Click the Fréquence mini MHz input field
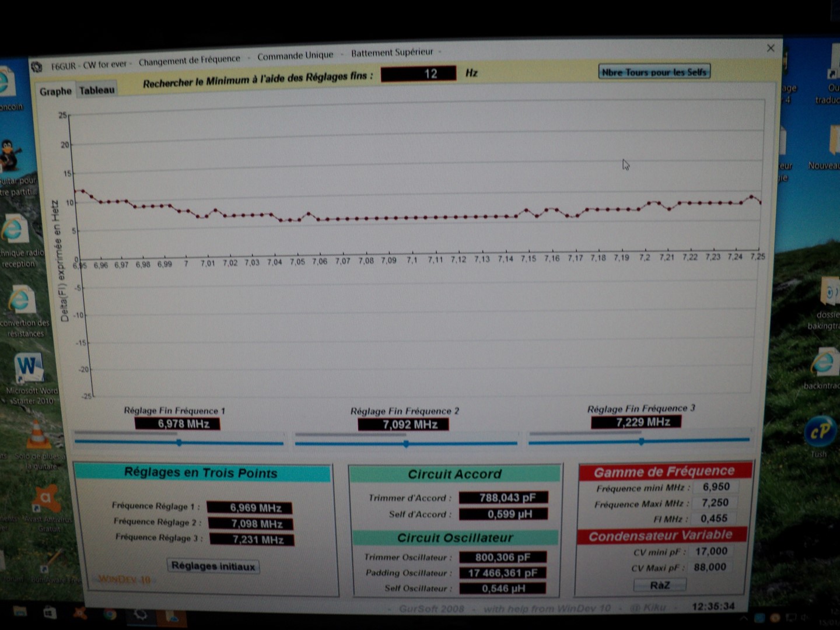This screenshot has height=630, width=840. pyautogui.click(x=716, y=487)
